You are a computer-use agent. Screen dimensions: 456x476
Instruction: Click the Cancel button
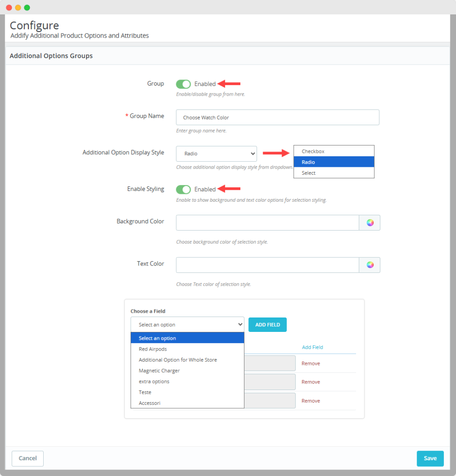[x=27, y=458]
